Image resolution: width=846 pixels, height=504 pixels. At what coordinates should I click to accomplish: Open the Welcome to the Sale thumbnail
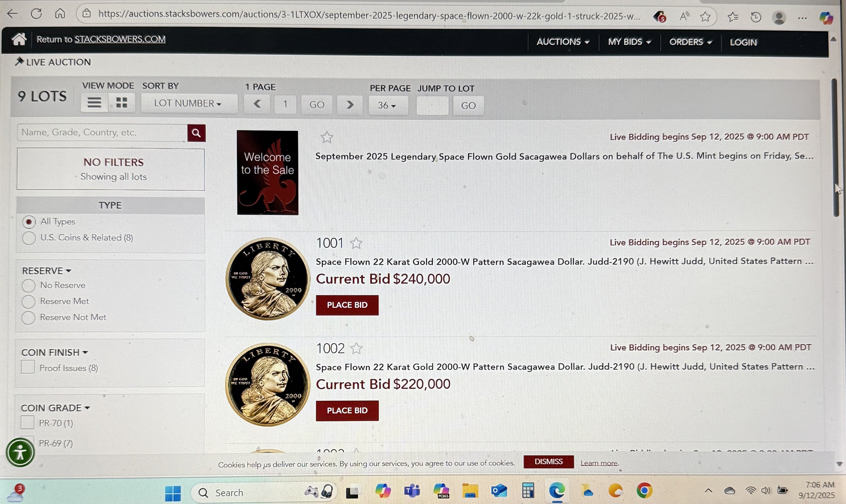click(x=267, y=172)
